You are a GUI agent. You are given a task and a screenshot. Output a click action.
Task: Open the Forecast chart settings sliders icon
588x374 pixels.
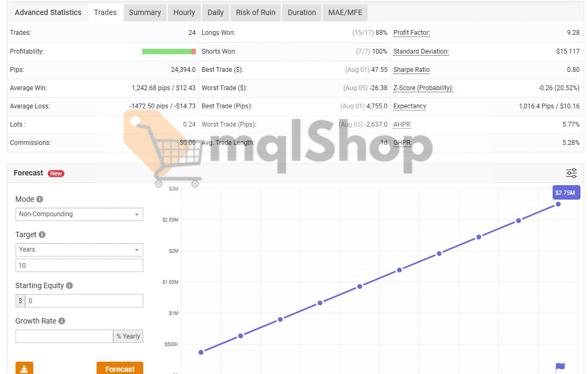571,173
